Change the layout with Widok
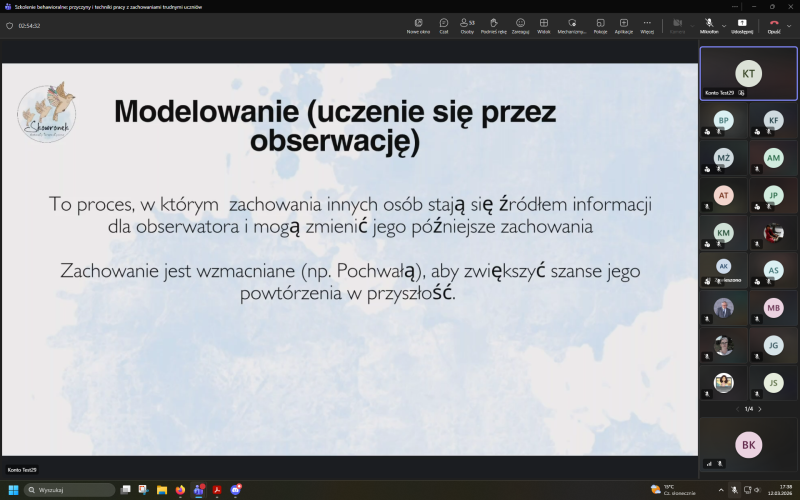The image size is (800, 500). click(x=544, y=24)
